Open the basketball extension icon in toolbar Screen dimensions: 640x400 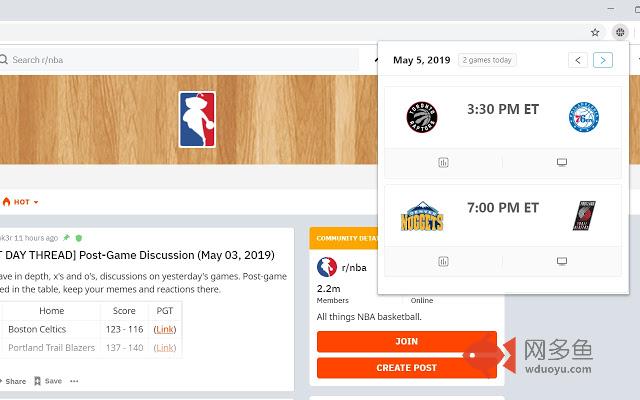620,32
